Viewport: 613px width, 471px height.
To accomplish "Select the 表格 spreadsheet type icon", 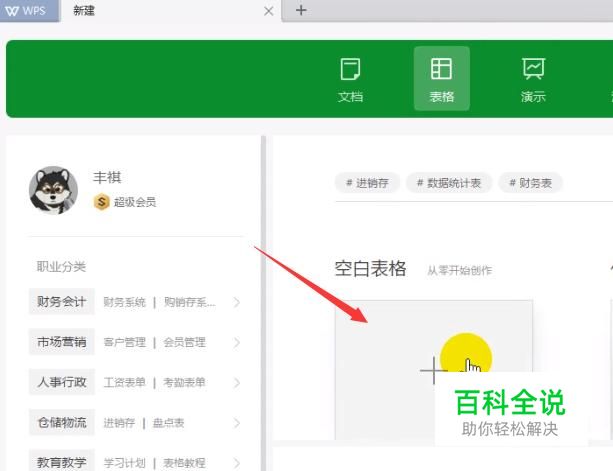I will coord(441,79).
